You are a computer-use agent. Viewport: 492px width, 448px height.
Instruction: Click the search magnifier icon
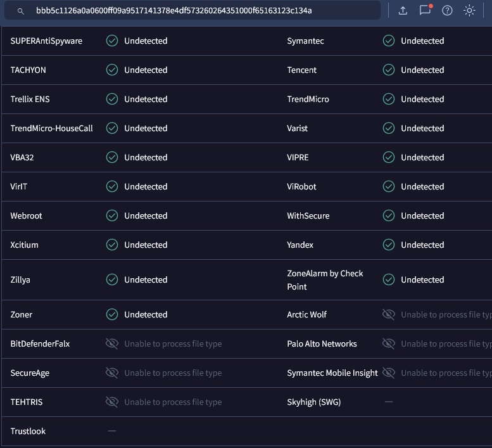pyautogui.click(x=20, y=11)
